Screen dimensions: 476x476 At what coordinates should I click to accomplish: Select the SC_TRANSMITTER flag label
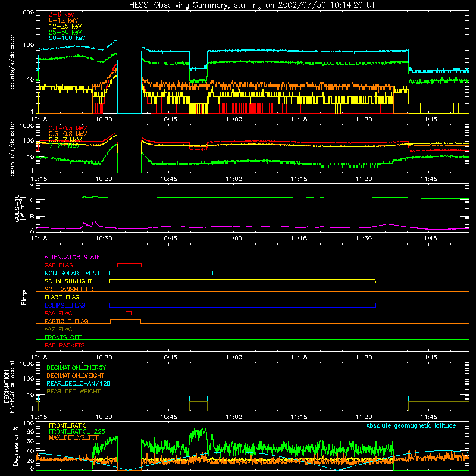(x=69, y=289)
